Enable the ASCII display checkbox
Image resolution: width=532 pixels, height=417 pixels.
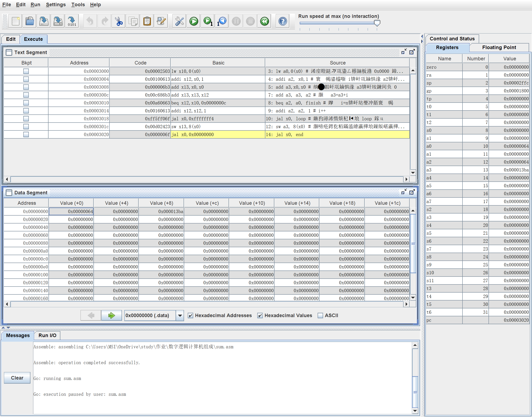click(320, 315)
